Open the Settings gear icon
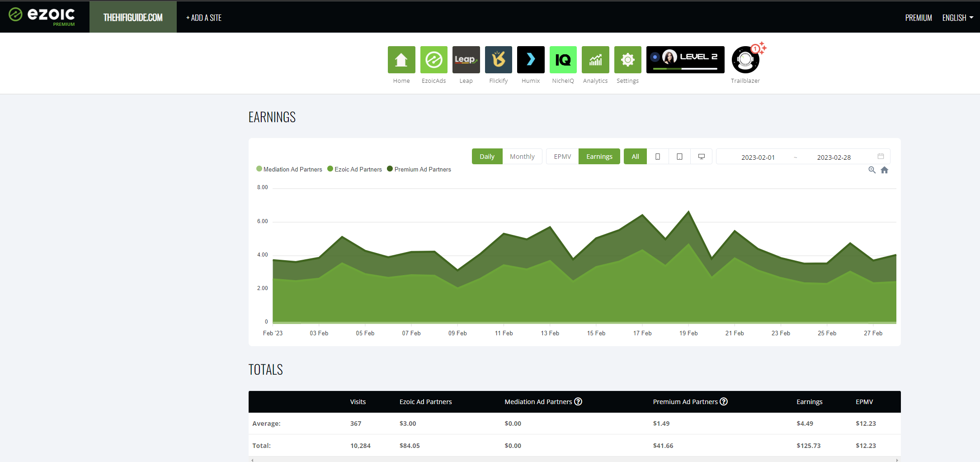 [628, 60]
